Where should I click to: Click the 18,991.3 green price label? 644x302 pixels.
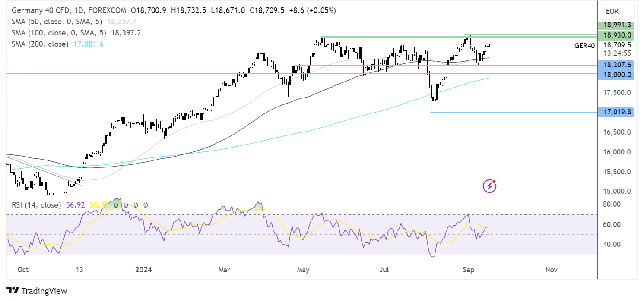[616, 25]
